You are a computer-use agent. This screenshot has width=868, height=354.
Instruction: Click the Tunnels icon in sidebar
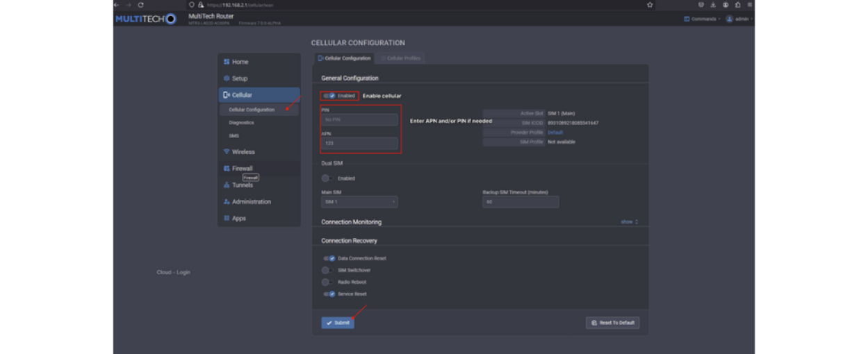[x=227, y=185]
